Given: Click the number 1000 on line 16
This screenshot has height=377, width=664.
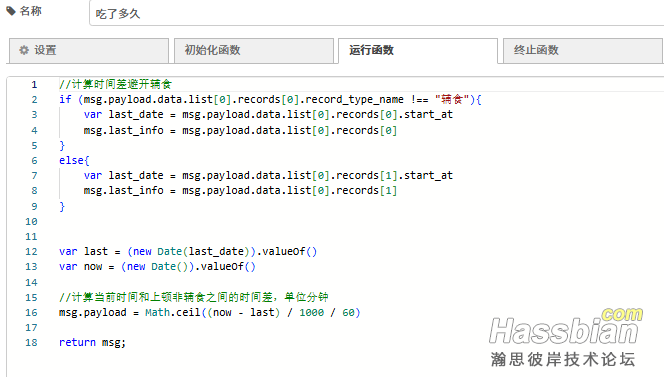Looking at the screenshot, I should click(311, 313).
